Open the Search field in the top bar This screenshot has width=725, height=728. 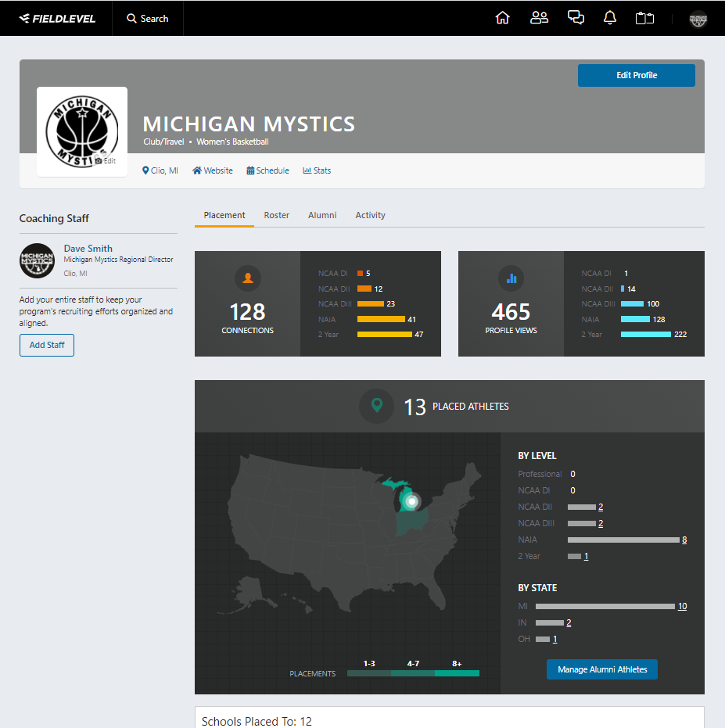[x=148, y=19]
